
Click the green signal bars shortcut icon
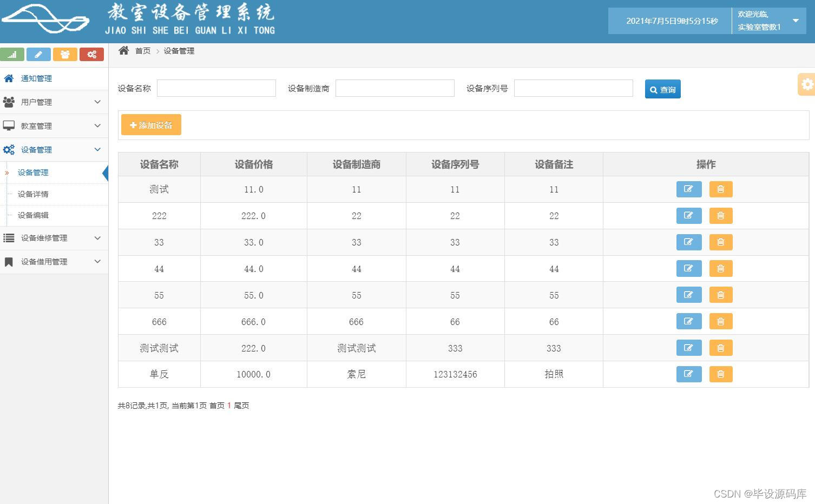coord(12,54)
